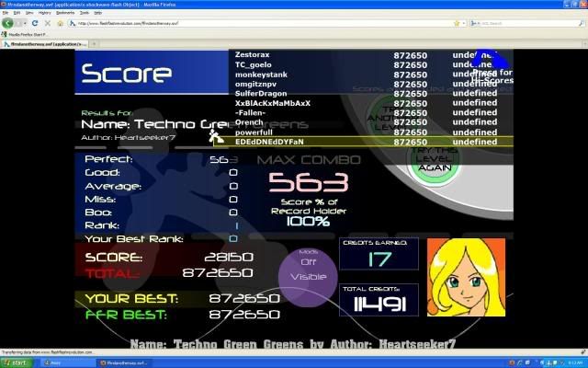Click the bookmark star in address bar
This screenshot has width=588, height=368.
457,23
